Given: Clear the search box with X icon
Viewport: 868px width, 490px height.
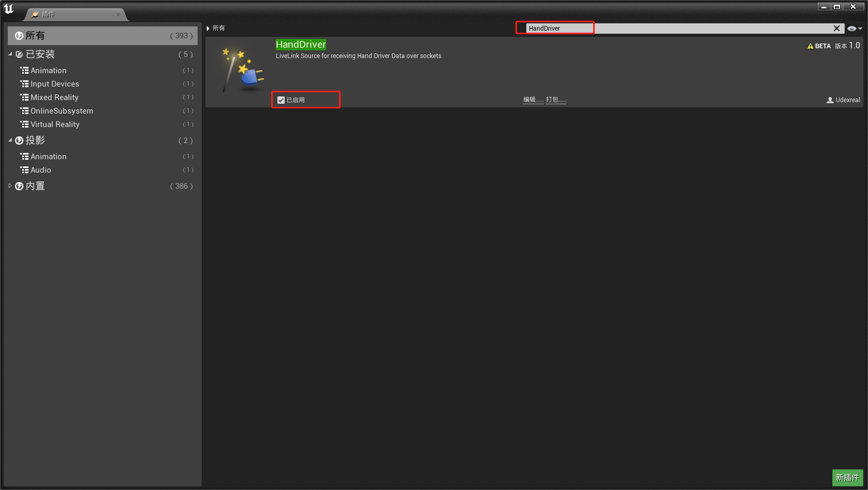Looking at the screenshot, I should point(836,29).
